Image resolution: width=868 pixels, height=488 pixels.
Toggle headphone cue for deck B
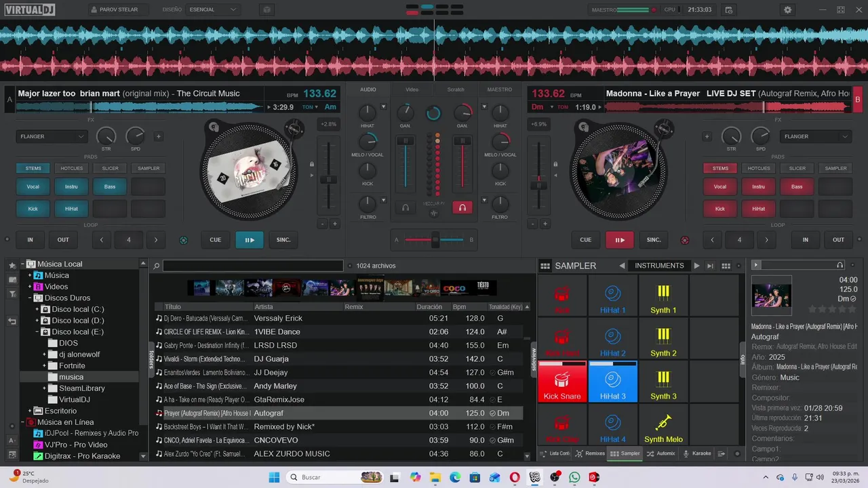pos(462,207)
